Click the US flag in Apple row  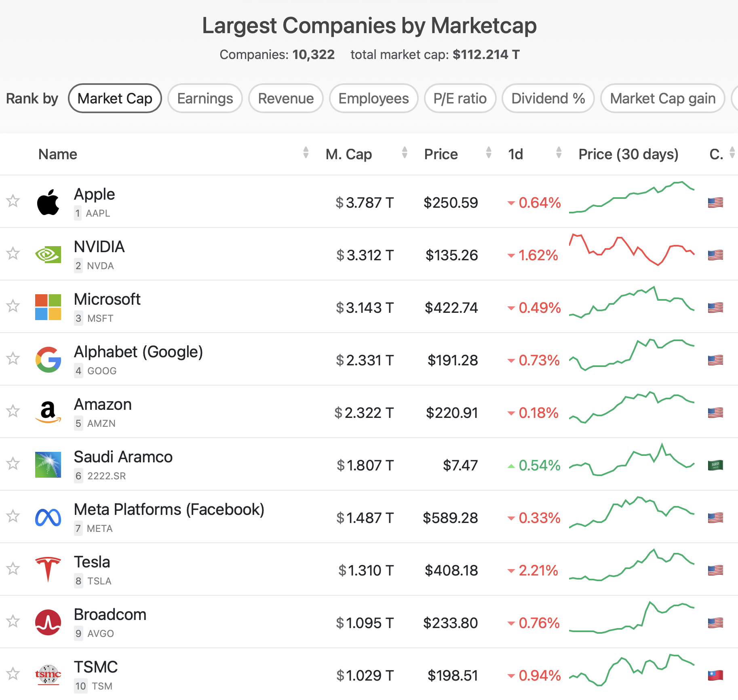(x=715, y=202)
